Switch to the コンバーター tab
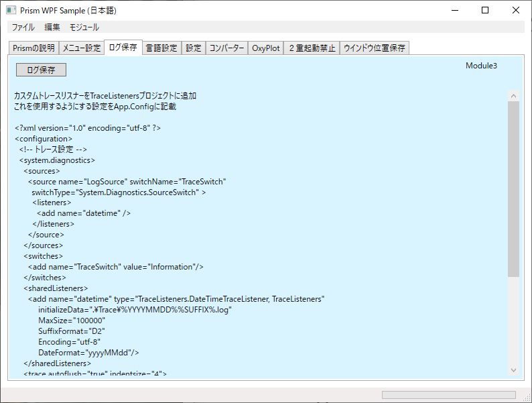 click(226, 48)
